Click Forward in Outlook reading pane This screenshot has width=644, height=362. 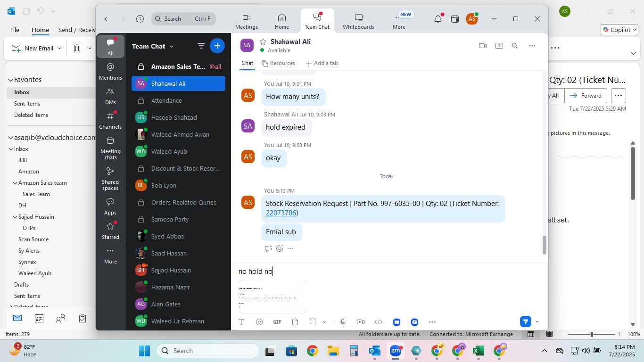click(586, 95)
